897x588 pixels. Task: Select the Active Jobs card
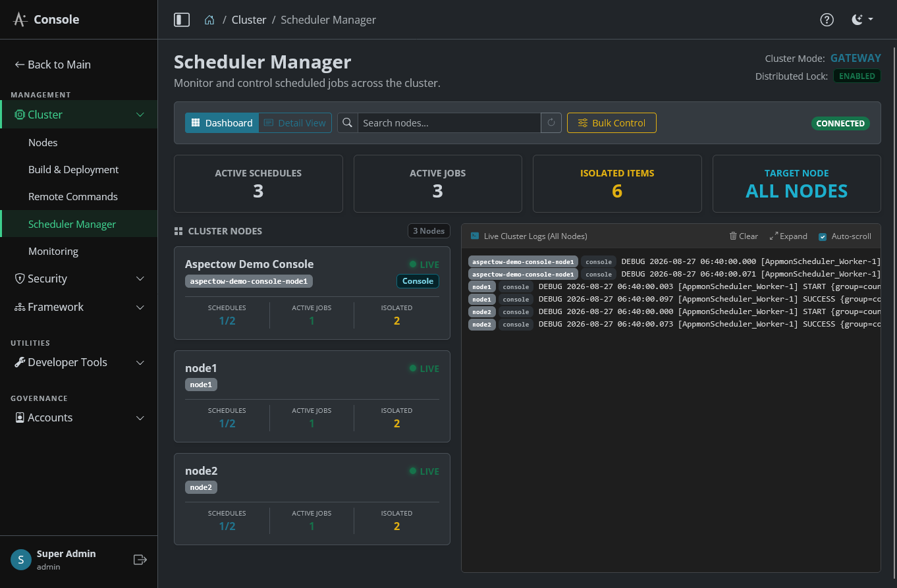438,184
